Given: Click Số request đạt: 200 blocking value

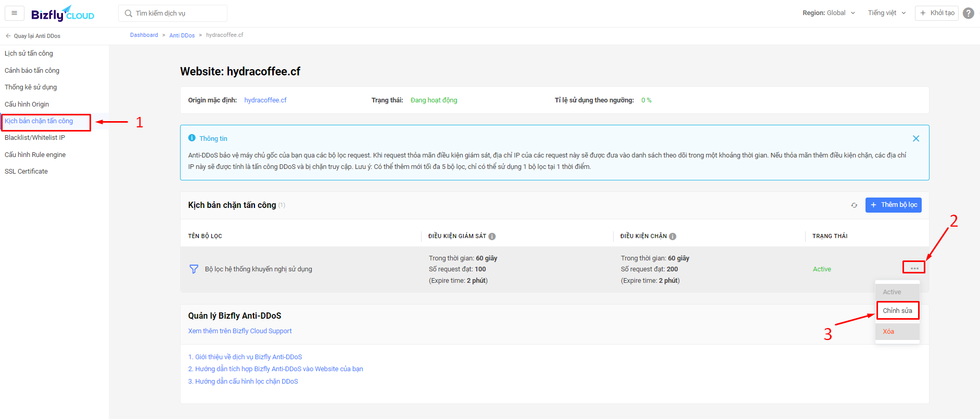Looking at the screenshot, I should tap(650, 269).
